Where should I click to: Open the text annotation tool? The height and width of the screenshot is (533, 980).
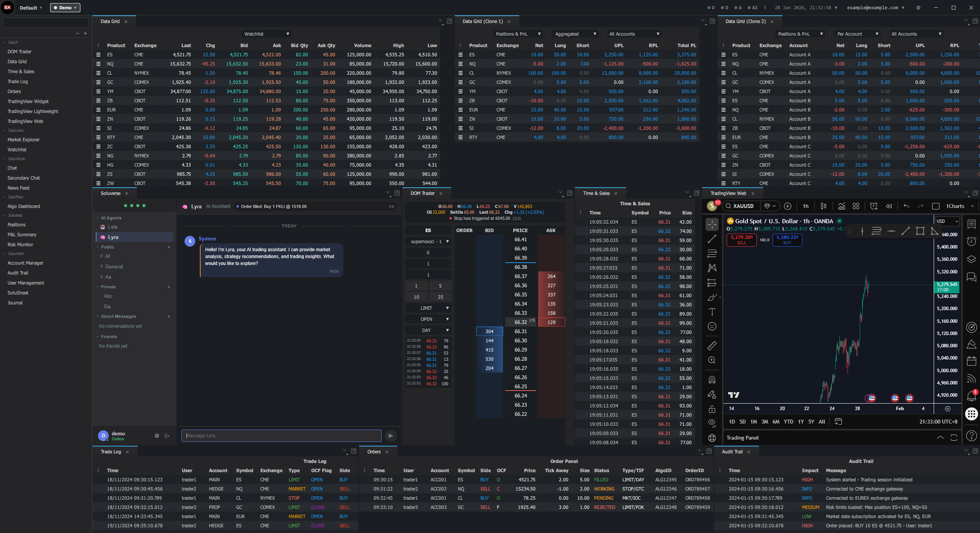click(712, 312)
